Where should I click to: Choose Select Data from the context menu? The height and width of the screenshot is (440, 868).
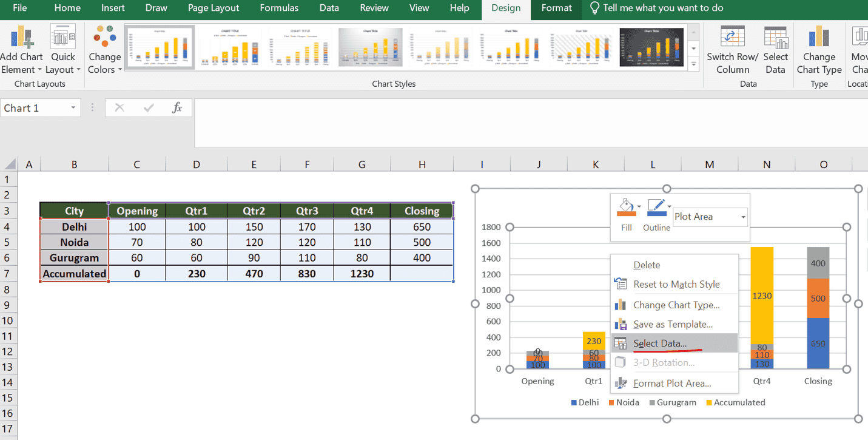(x=660, y=343)
